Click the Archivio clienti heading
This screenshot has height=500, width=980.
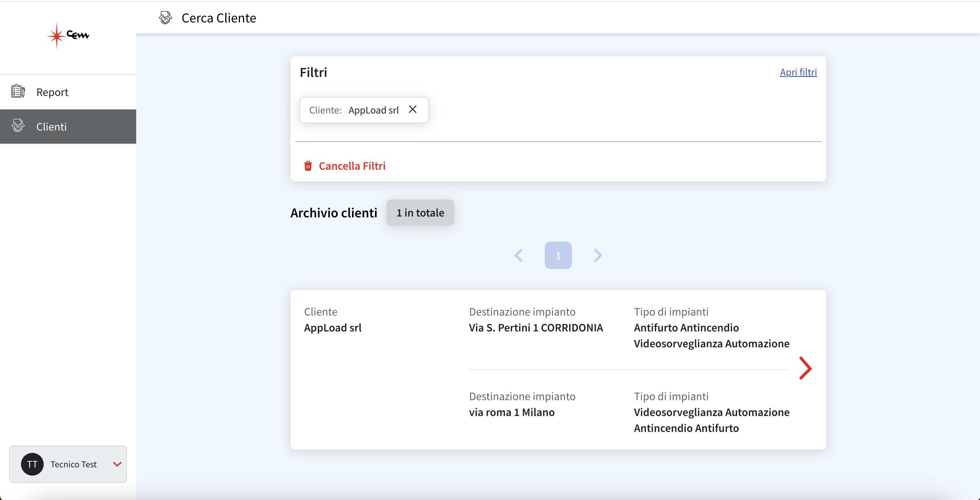click(334, 213)
